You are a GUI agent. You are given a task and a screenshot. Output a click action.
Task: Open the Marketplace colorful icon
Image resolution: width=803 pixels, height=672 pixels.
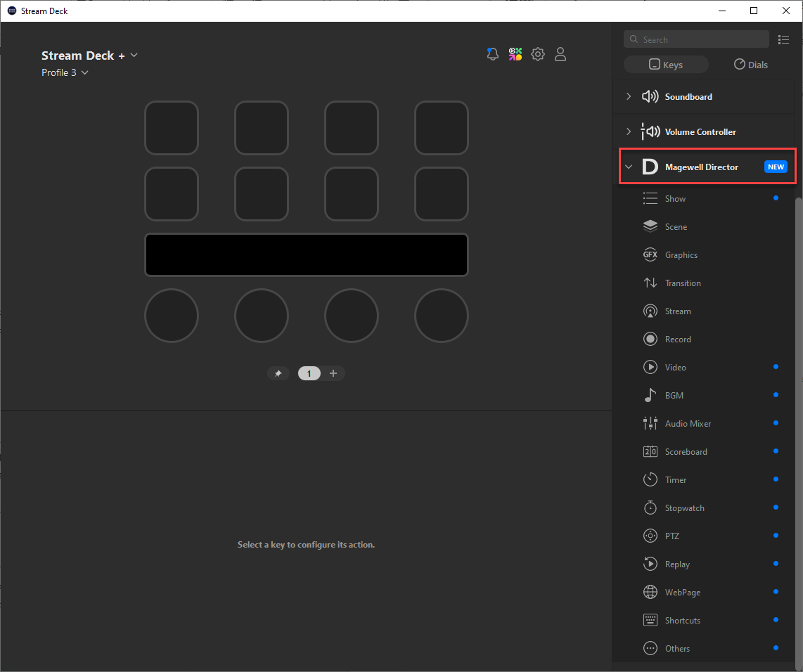tap(515, 53)
